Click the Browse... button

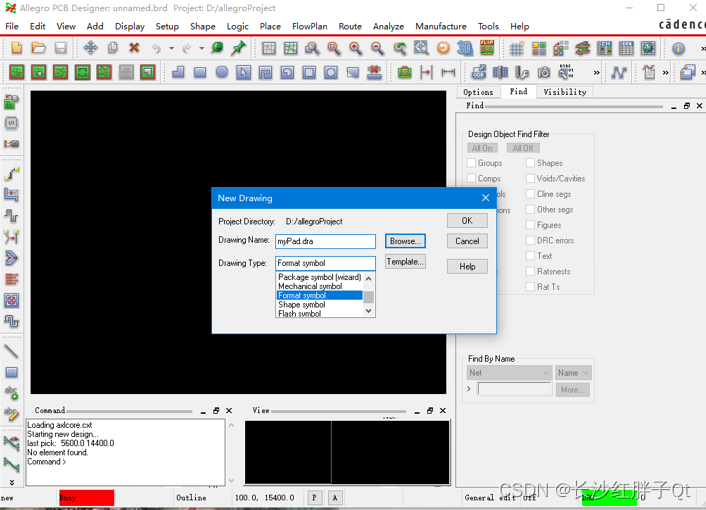(x=405, y=241)
